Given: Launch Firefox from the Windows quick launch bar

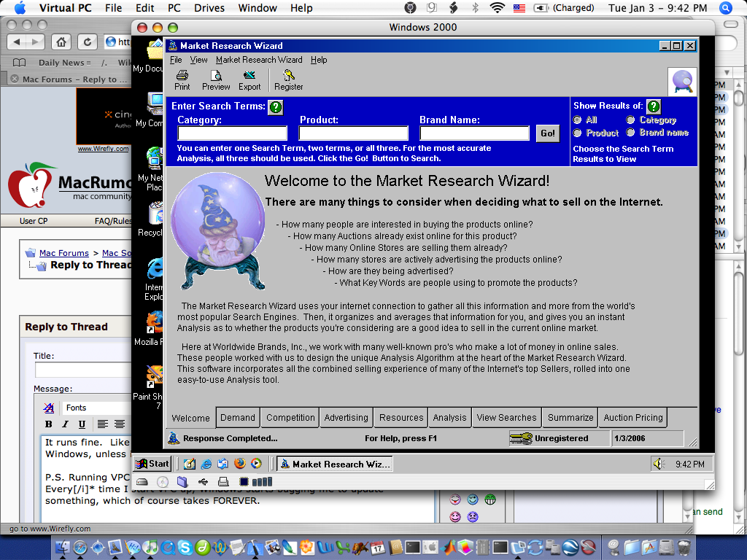Looking at the screenshot, I should click(239, 463).
